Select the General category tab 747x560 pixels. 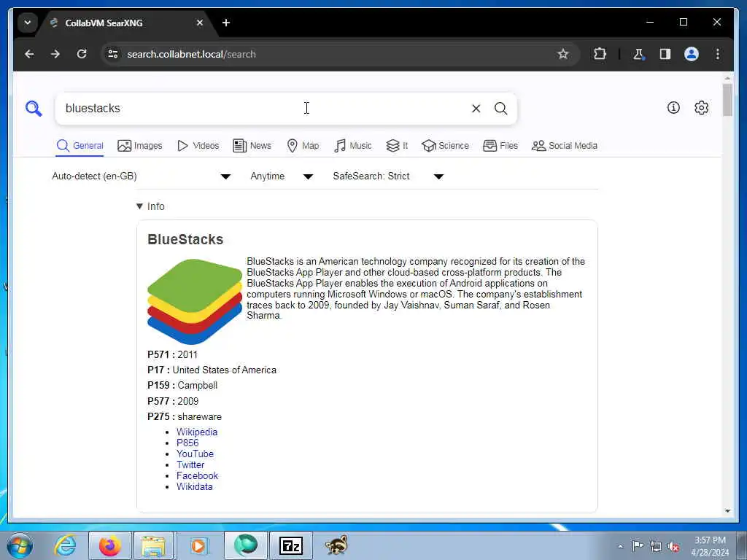point(80,146)
